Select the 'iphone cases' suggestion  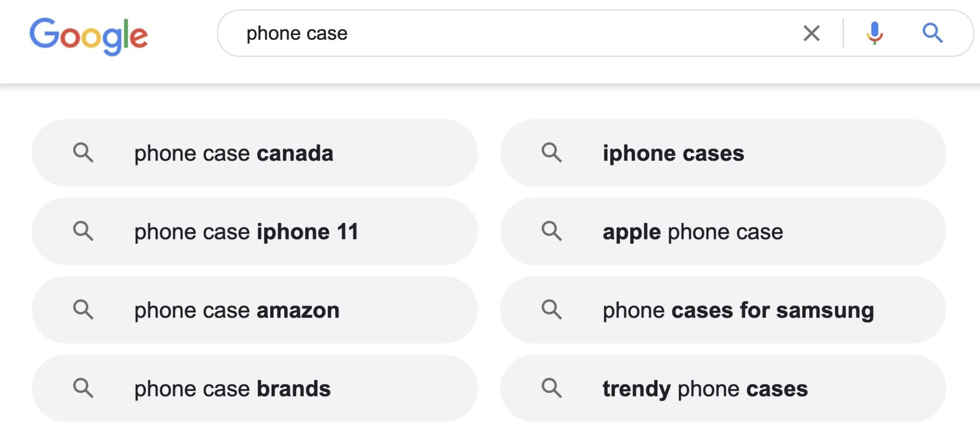(723, 153)
